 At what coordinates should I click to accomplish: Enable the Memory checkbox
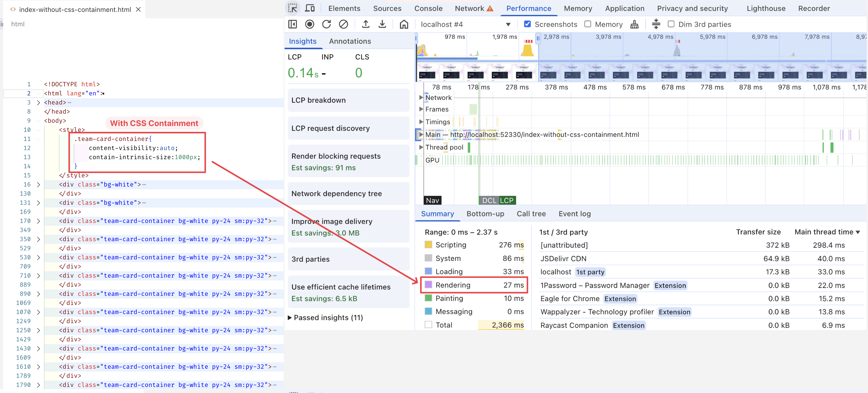(x=588, y=24)
